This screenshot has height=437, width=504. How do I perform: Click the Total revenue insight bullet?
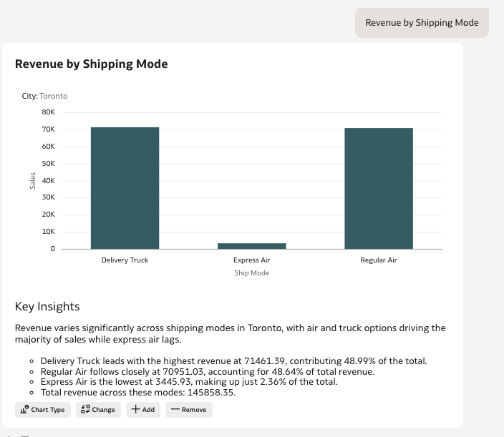[138, 393]
